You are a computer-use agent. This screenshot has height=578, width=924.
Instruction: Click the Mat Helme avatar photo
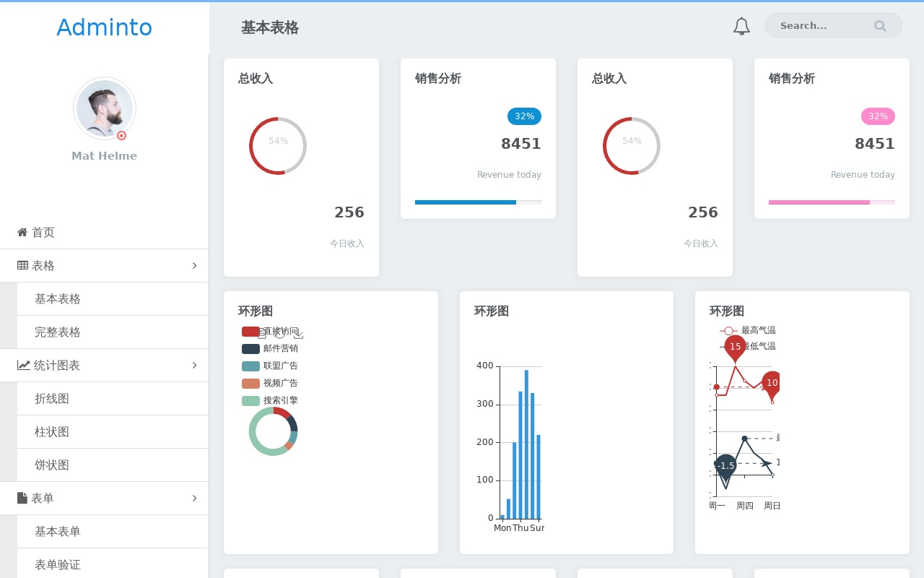(x=104, y=108)
